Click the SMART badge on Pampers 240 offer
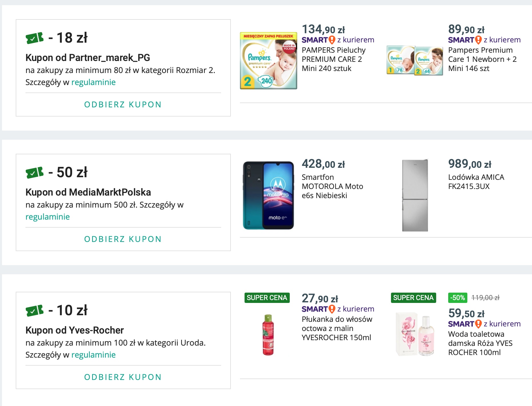This screenshot has width=532, height=406. coord(318,40)
